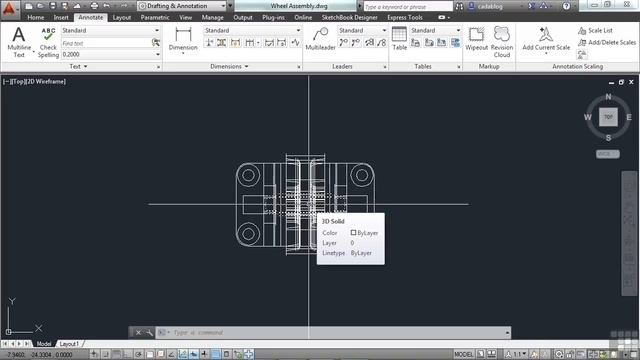Click the [2D Wireframe] visual style control

click(46, 82)
